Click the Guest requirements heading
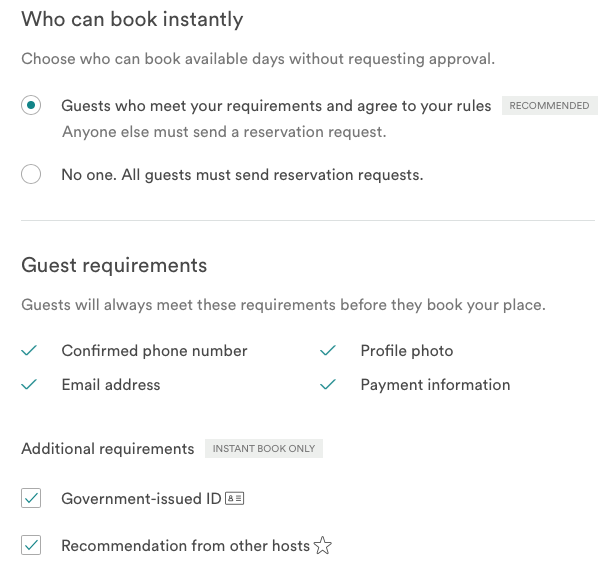 point(114,266)
